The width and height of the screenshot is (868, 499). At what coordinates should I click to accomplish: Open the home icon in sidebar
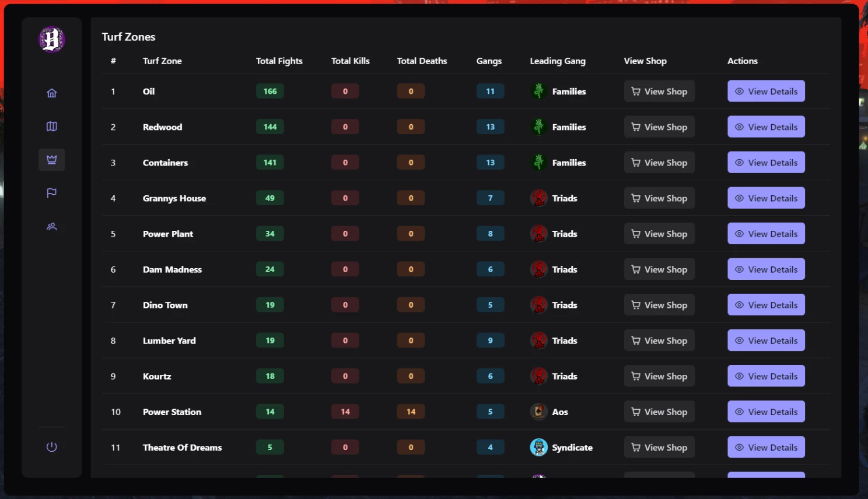pyautogui.click(x=51, y=93)
